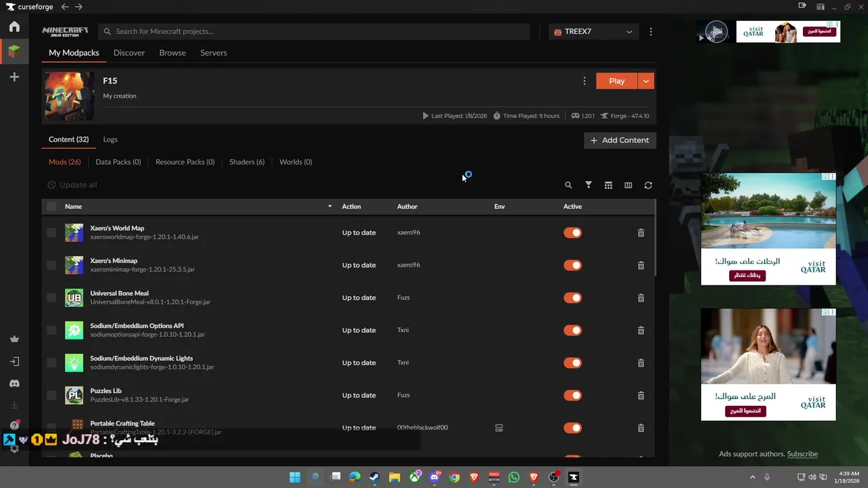This screenshot has width=868, height=488.
Task: Open the CurseForge home icon in sidebar
Action: click(x=14, y=27)
